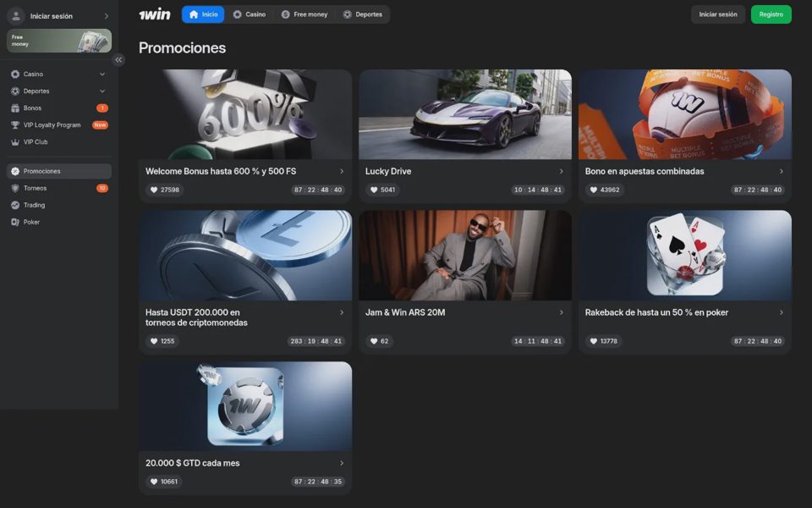
Task: Click the Torneos shield icon
Action: 15,188
